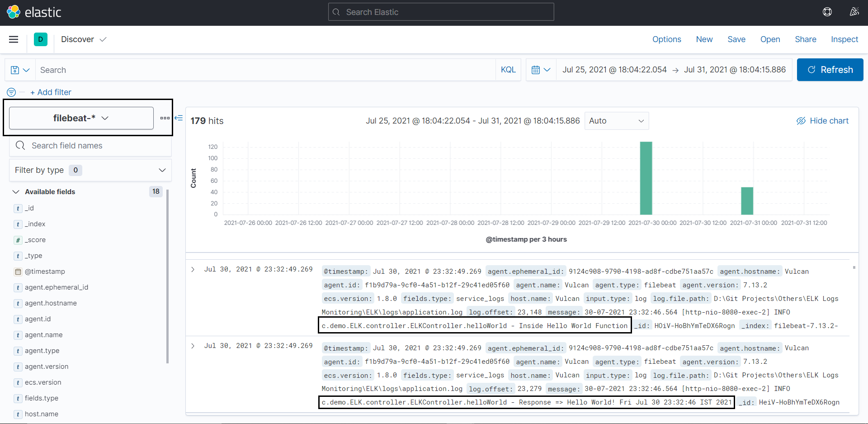Open the filebeat-* index pattern dropdown
Screen dimensions: 868x424
(81, 118)
